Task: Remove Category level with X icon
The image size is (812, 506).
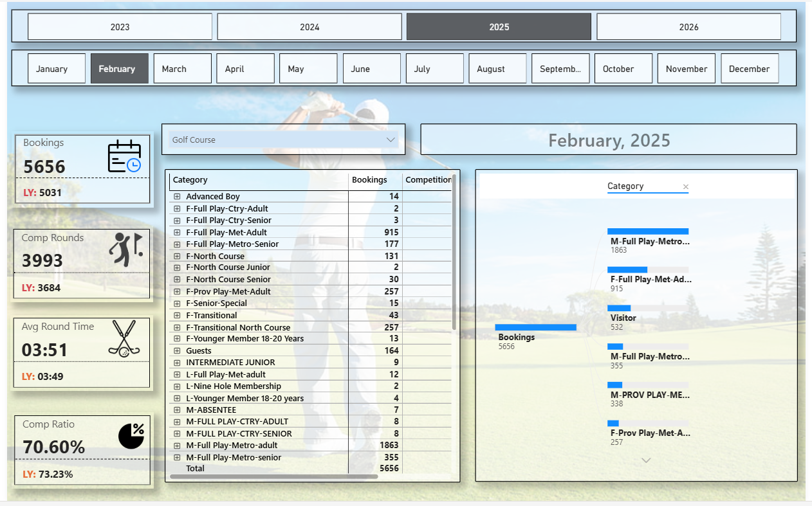Action: [685, 187]
